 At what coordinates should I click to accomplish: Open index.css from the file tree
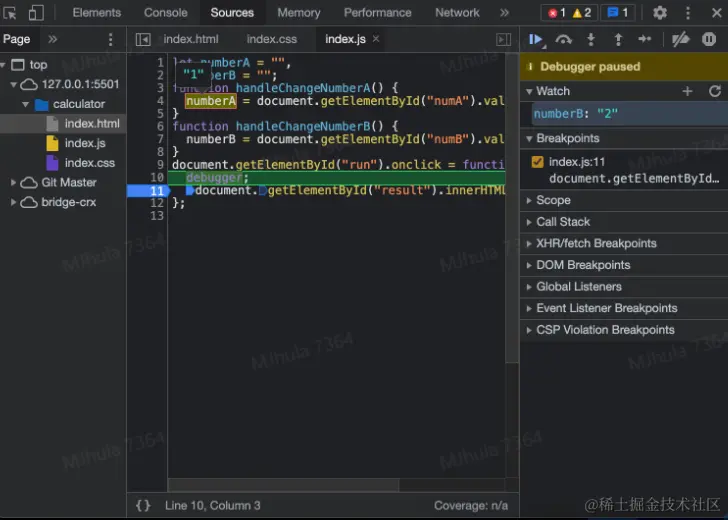[90, 163]
